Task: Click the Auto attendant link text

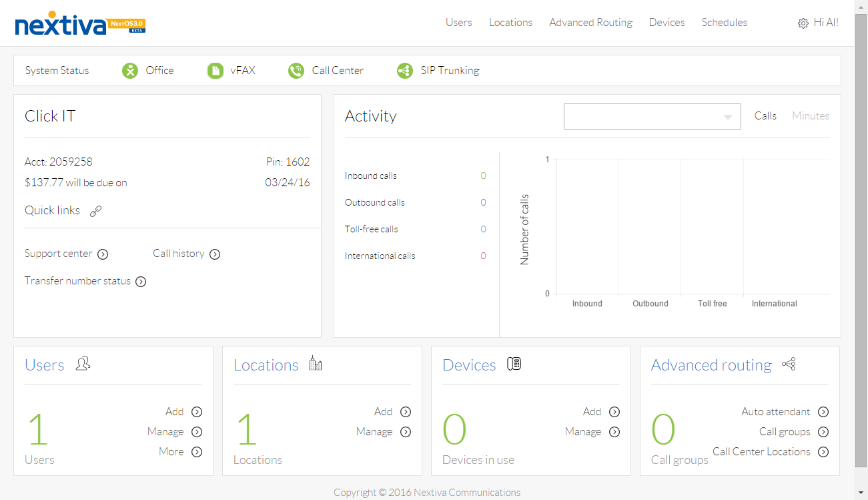Action: pos(776,412)
